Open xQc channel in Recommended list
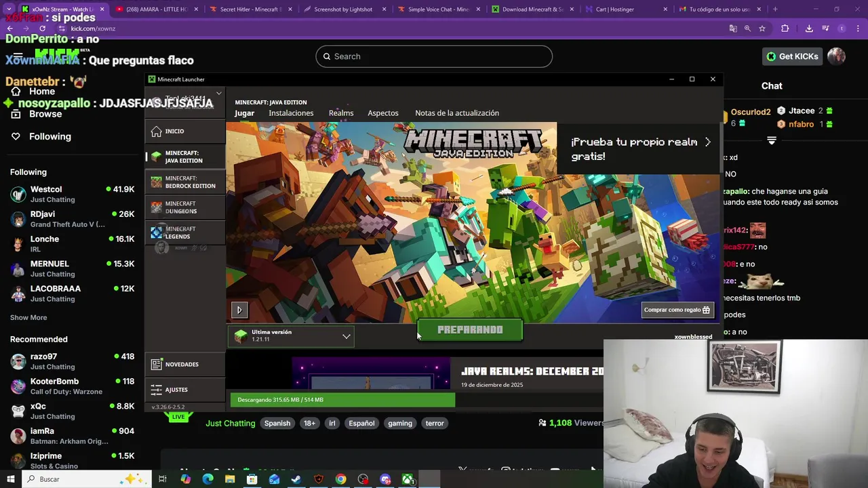 pos(72,411)
